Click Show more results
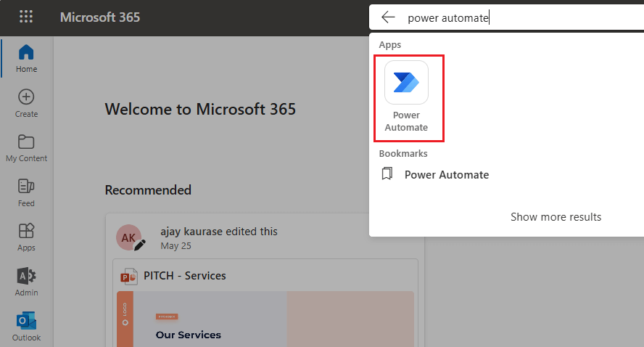 [556, 217]
